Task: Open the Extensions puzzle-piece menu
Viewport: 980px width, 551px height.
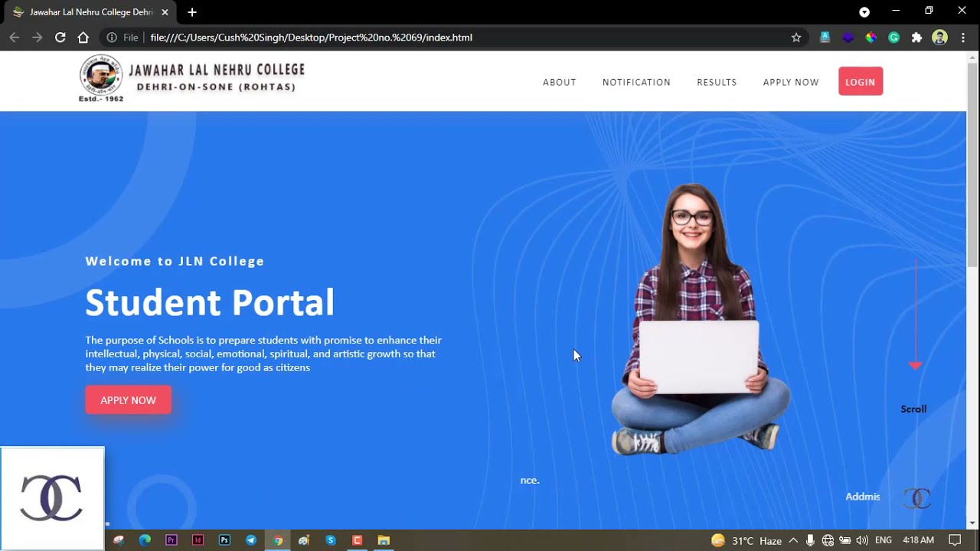Action: [916, 37]
